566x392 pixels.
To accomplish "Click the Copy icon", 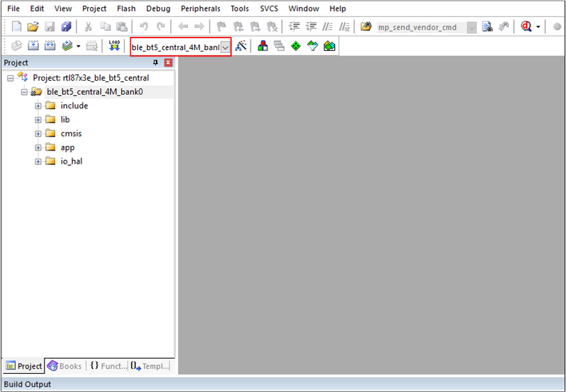I will pyautogui.click(x=105, y=26).
